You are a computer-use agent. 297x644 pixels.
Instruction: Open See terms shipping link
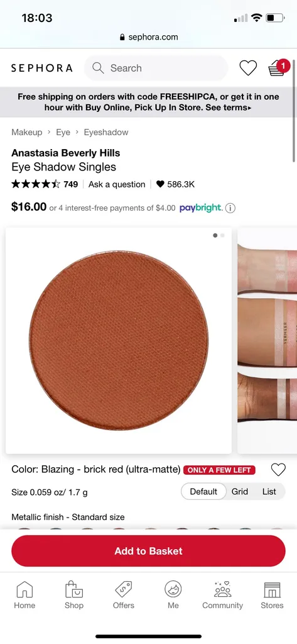[229, 108]
